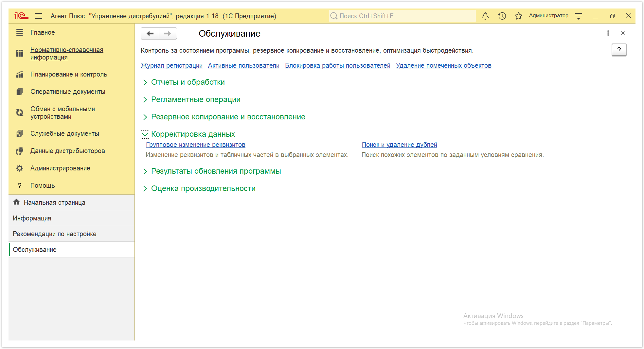Click the Администратор user name

click(x=548, y=16)
